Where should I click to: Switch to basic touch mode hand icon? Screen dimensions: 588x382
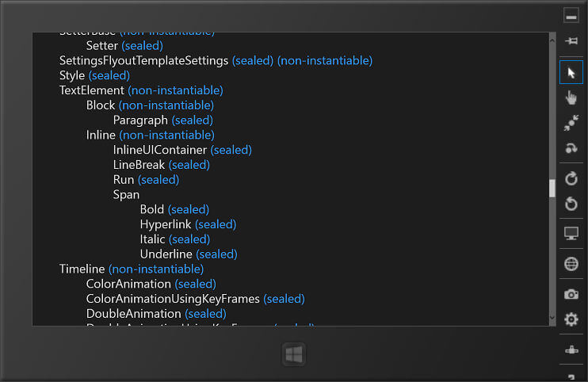tap(571, 97)
